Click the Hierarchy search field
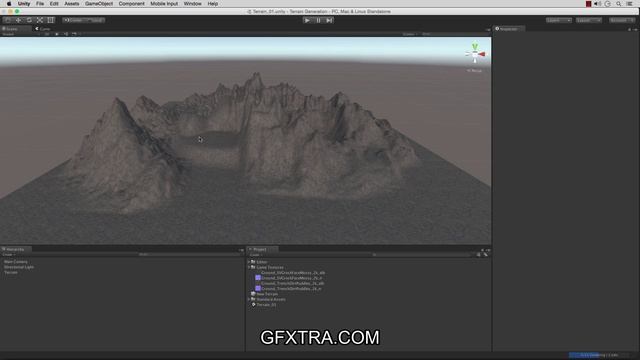 [188, 255]
